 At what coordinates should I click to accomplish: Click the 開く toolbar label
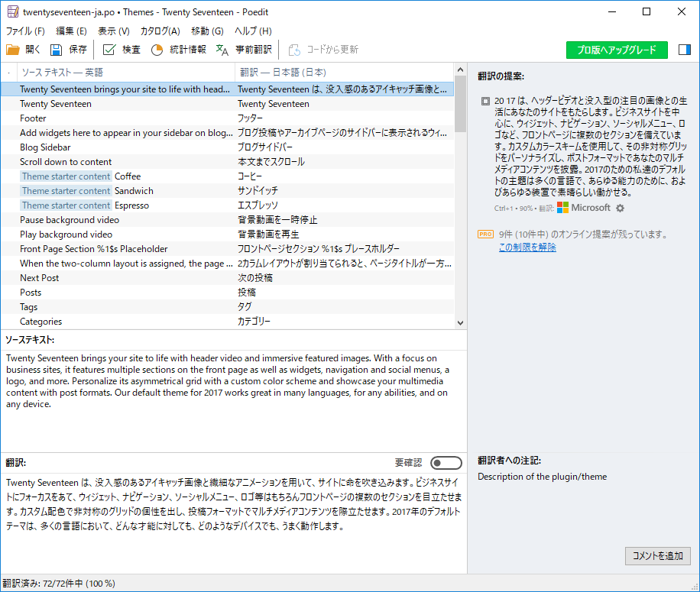[x=33, y=50]
